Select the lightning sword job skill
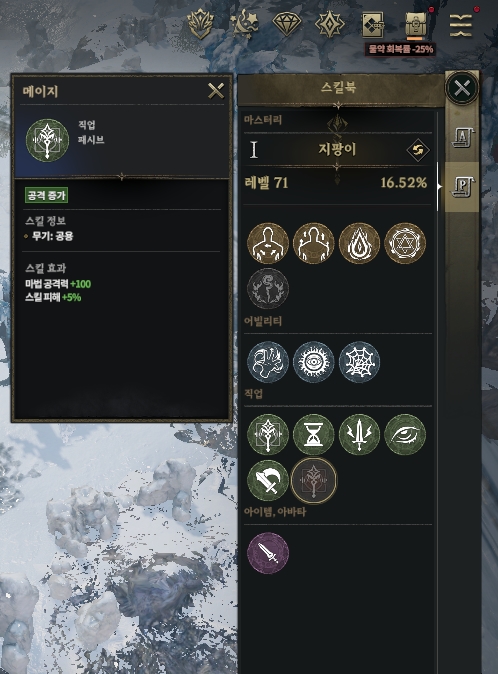 tap(359, 434)
